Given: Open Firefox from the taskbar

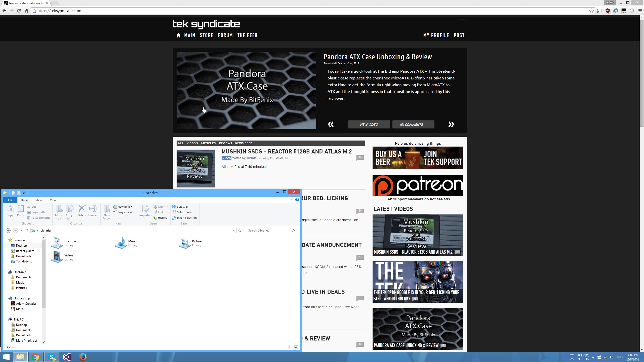Looking at the screenshot, I should tap(83, 357).
